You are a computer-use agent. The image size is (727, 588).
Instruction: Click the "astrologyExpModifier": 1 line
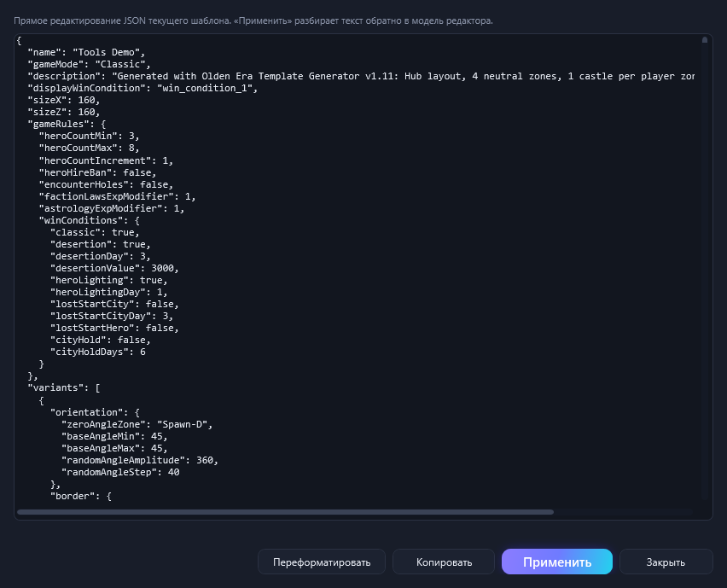coord(111,209)
